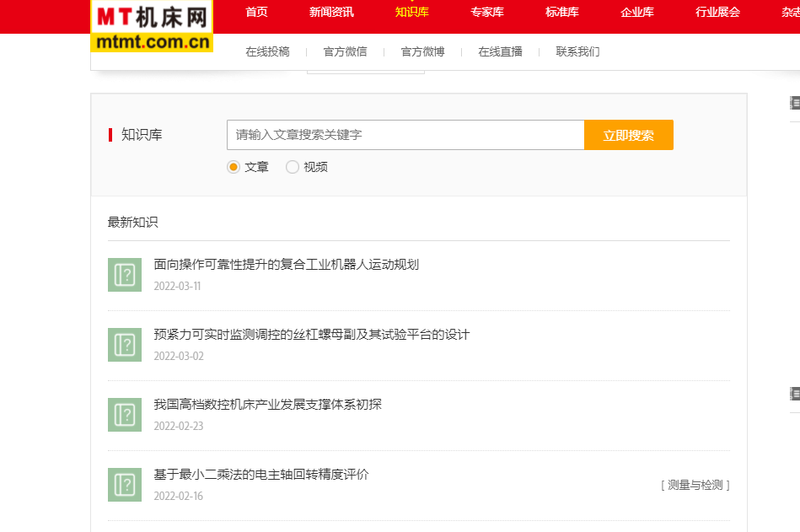Open article 基于最小二乘法的电主轴回转精度评价
The image size is (800, 532).
(x=261, y=474)
